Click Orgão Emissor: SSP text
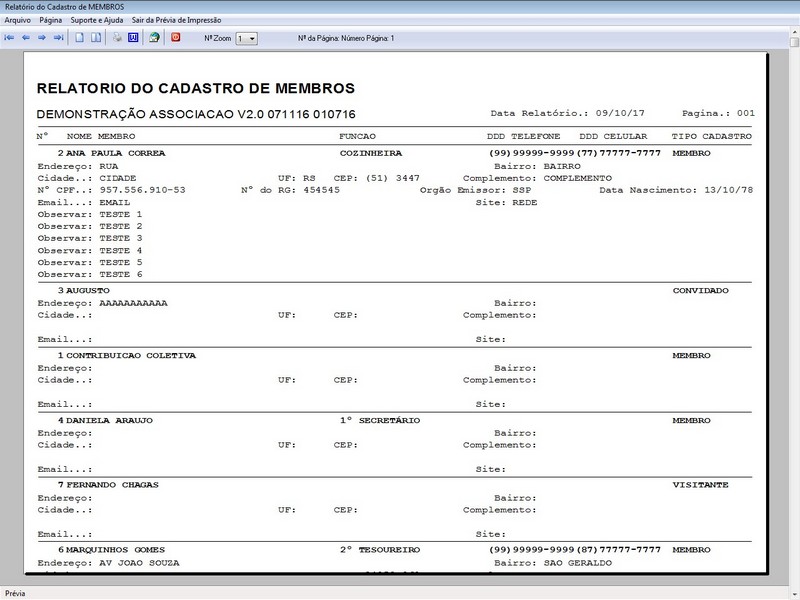This screenshot has width=800, height=600. (476, 190)
